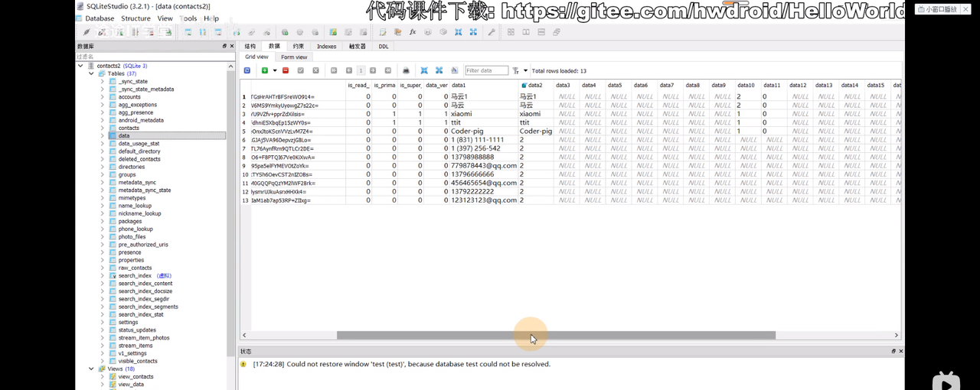Go to last page of data rows

point(387,70)
